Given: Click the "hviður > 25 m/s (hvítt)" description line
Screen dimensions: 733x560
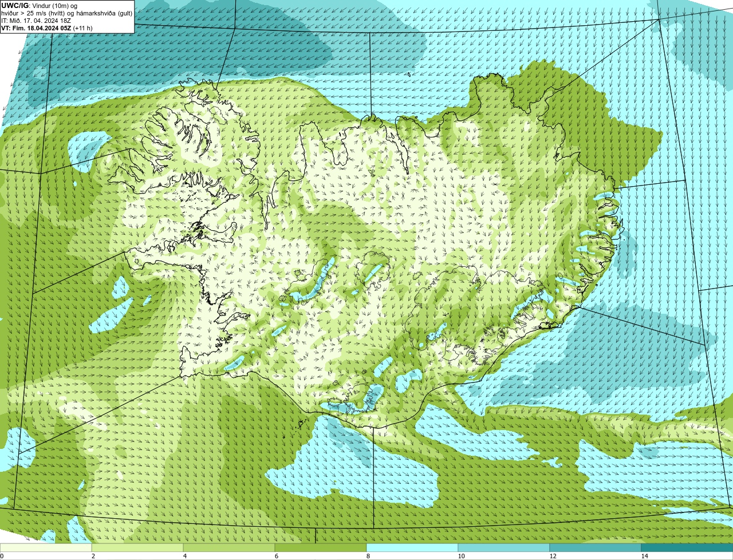Looking at the screenshot, I should point(66,13).
